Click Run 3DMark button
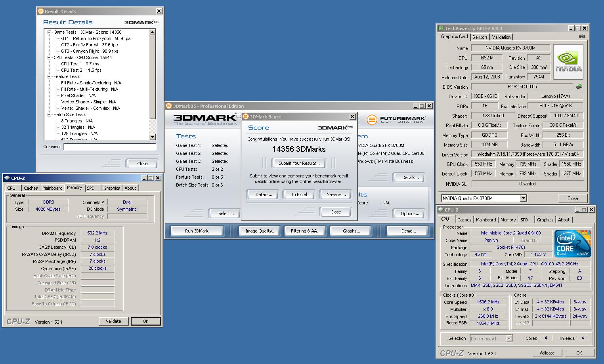604x364 pixels. coord(197,231)
